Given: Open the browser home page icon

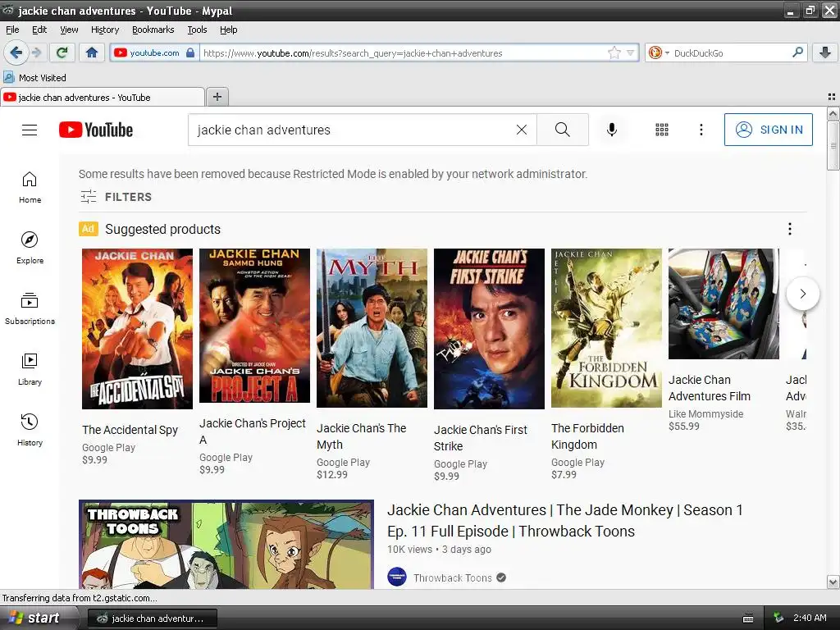Looking at the screenshot, I should pos(92,52).
